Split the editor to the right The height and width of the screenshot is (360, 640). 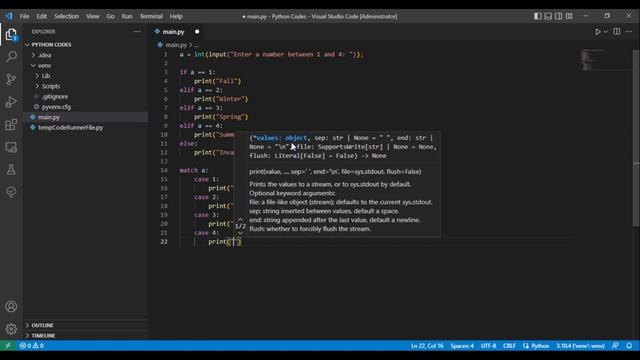pyautogui.click(x=617, y=31)
